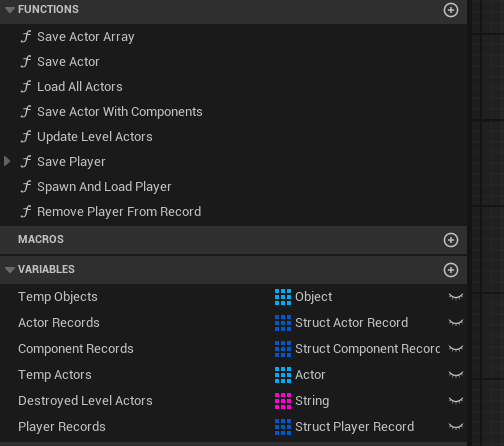Image resolution: width=504 pixels, height=446 pixels.
Task: Select Temp Objects variable name
Action: (58, 297)
